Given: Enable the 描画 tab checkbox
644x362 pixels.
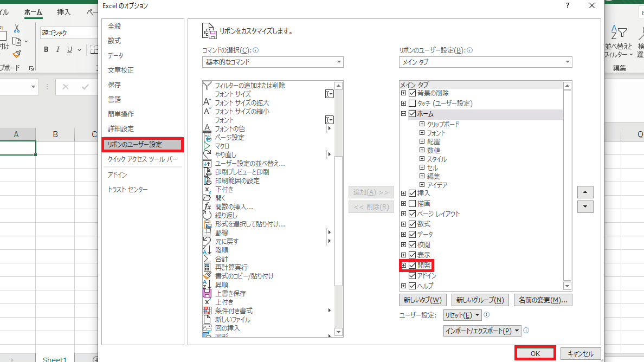Looking at the screenshot, I should click(413, 204).
